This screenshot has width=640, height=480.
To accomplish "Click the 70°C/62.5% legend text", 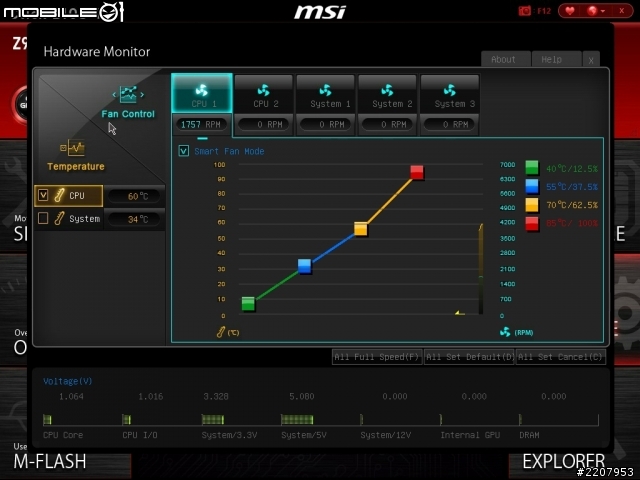I will coord(572,205).
